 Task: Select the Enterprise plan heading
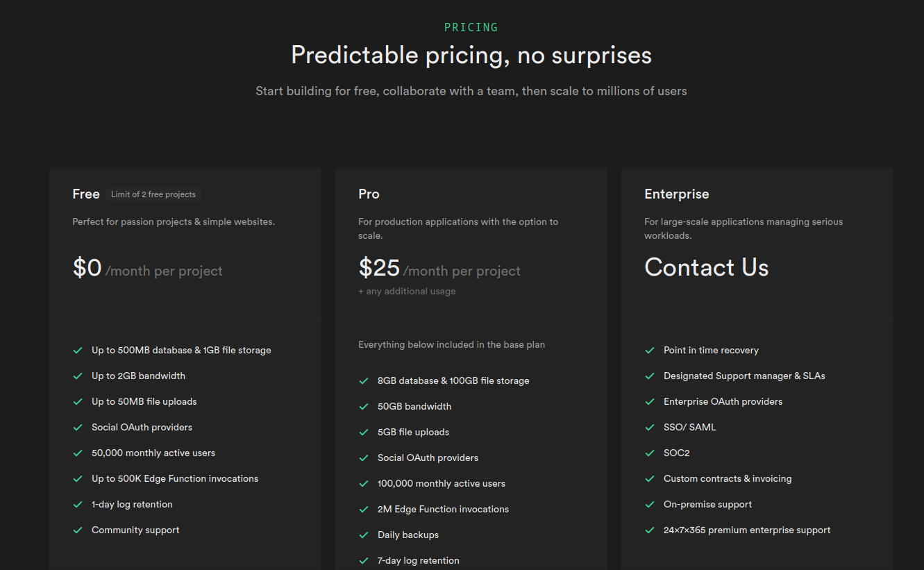click(x=676, y=194)
